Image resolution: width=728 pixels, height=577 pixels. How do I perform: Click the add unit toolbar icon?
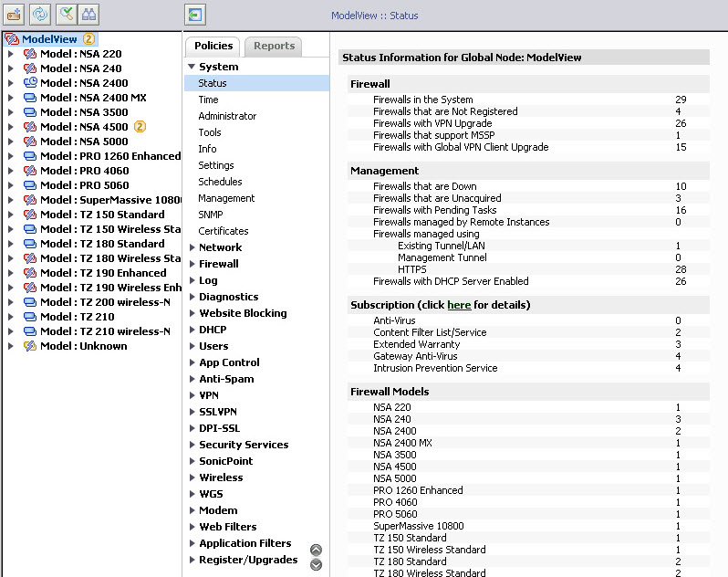(15, 15)
